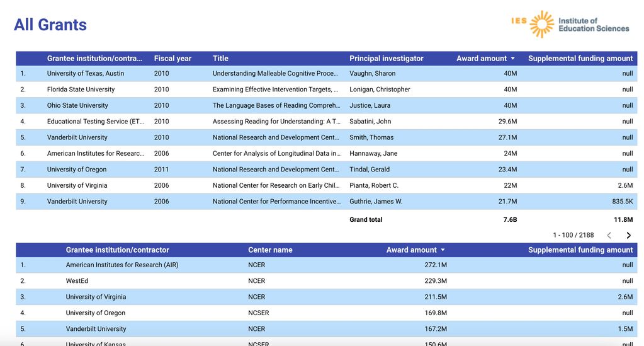
Task: Go to previous page of grants table
Action: [x=609, y=235]
